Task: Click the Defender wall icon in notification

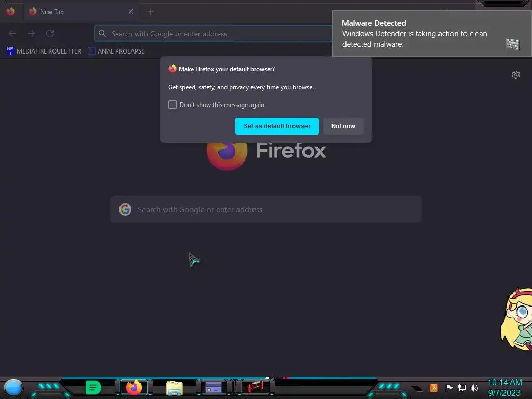Action: click(x=512, y=44)
